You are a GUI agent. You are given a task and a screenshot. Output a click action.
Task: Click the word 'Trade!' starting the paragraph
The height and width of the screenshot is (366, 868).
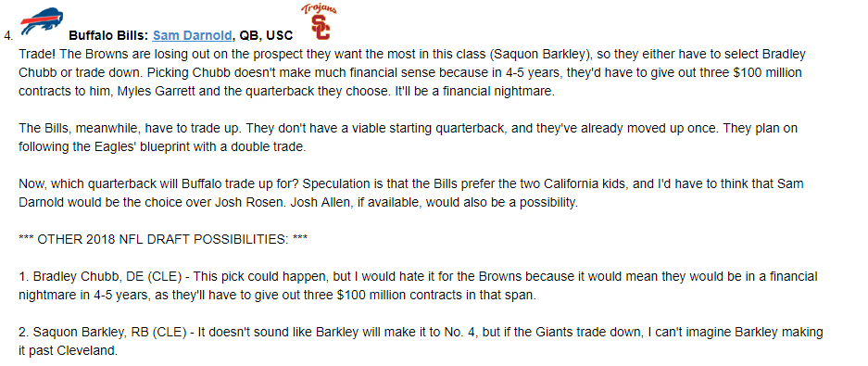tap(35, 55)
